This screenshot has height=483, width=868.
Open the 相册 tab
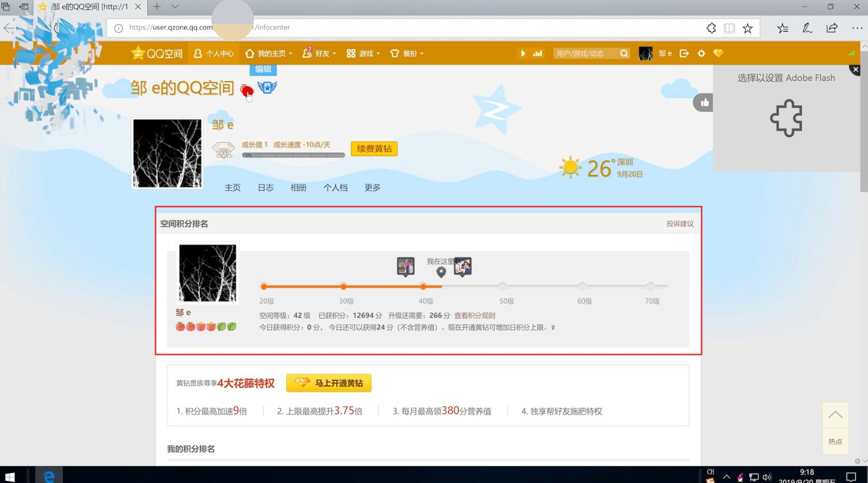click(299, 188)
